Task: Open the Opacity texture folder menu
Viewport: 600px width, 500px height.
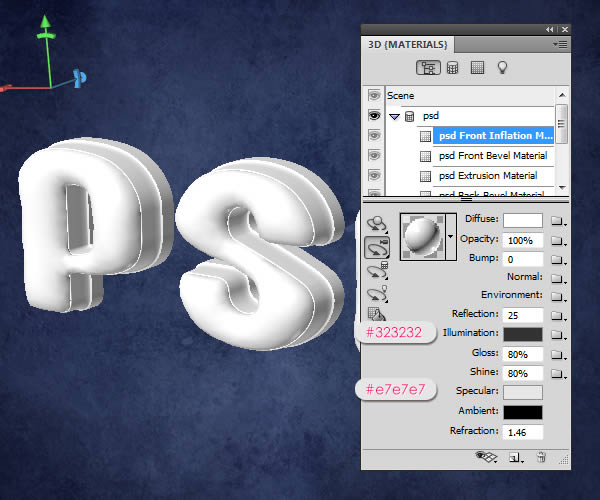Action: (558, 241)
